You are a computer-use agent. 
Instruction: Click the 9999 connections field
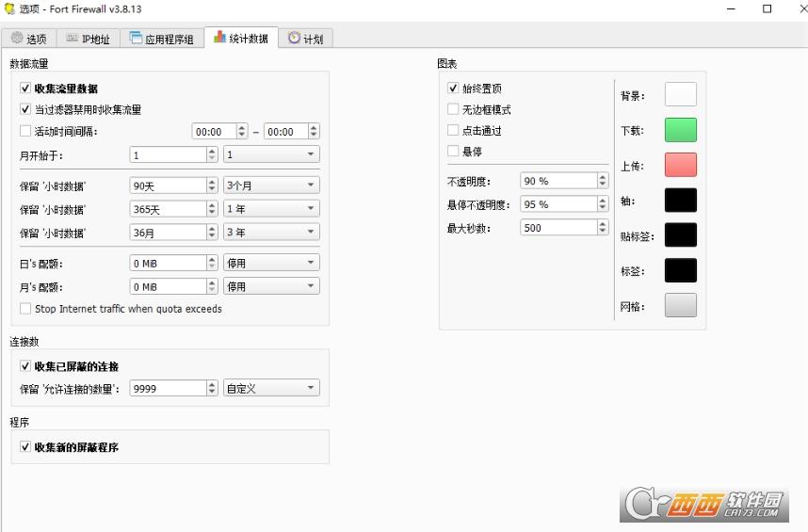pos(168,388)
